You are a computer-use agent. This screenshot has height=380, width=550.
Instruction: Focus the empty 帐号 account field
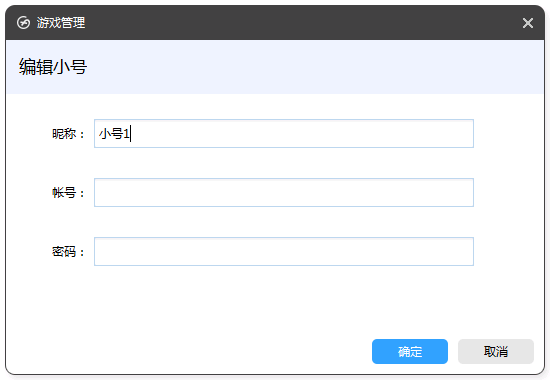point(284,192)
